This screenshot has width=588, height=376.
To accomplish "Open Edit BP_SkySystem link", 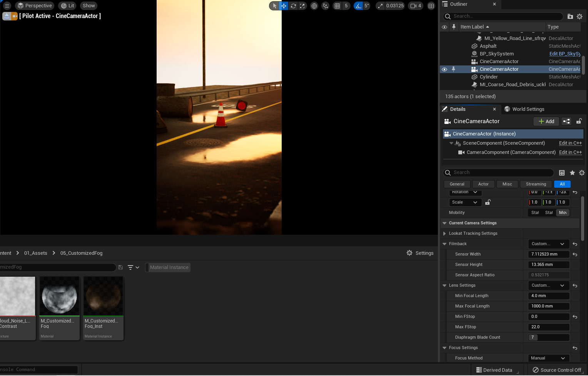I will (x=565, y=54).
